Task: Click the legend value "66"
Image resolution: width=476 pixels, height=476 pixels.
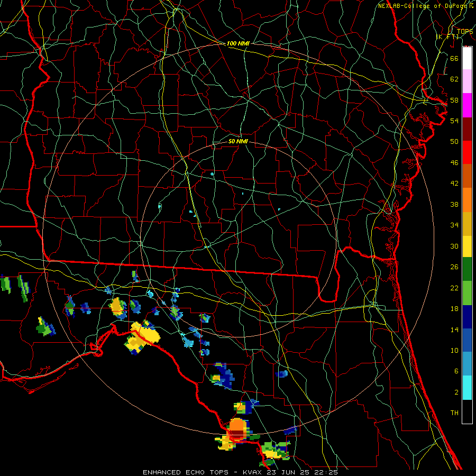Action: pos(454,58)
